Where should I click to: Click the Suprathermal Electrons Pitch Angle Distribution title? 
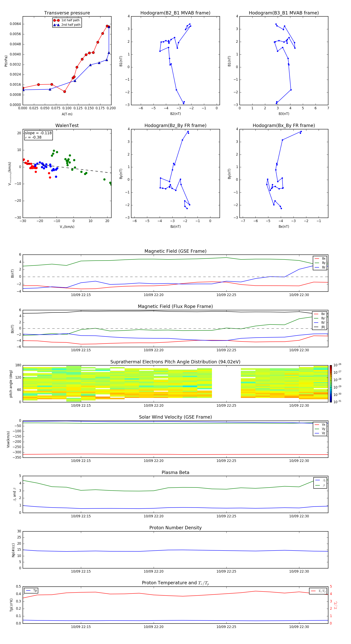[x=175, y=362]
